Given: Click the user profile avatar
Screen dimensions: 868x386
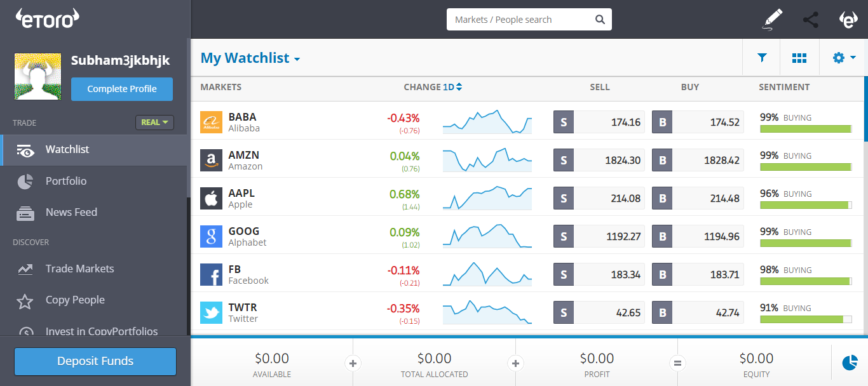Looking at the screenshot, I should pos(37,76).
